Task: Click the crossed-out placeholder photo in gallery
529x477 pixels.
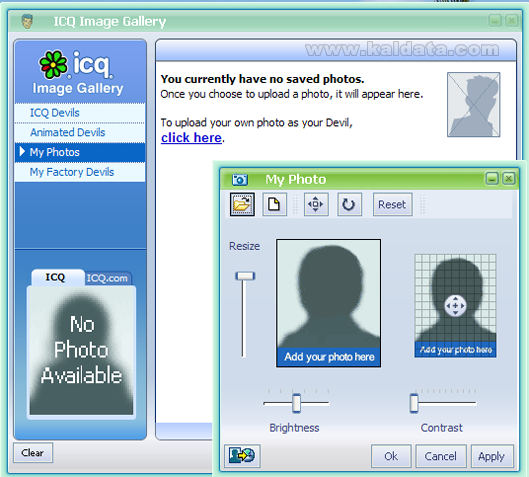Action: (474, 104)
